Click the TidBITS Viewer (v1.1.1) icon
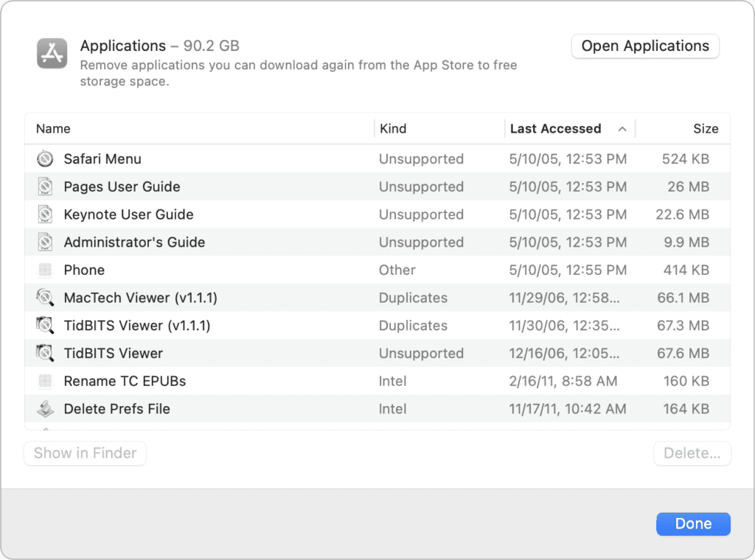 (x=45, y=325)
